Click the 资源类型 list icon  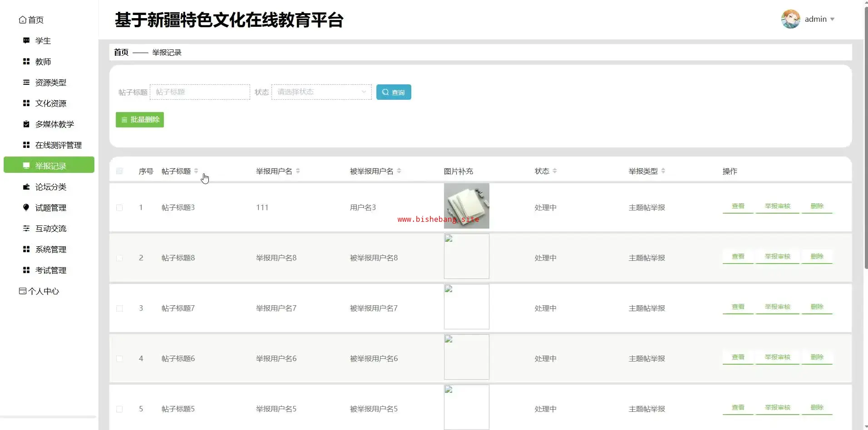[26, 83]
